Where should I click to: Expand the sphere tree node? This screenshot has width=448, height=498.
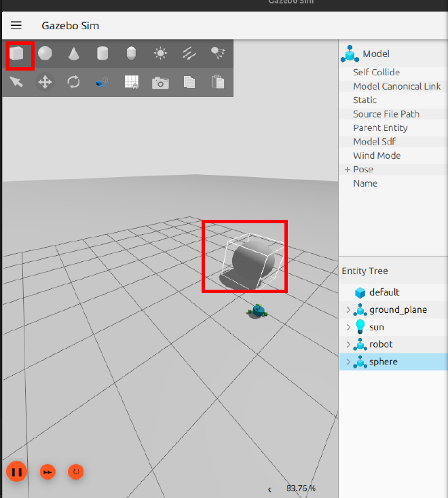[x=348, y=362]
